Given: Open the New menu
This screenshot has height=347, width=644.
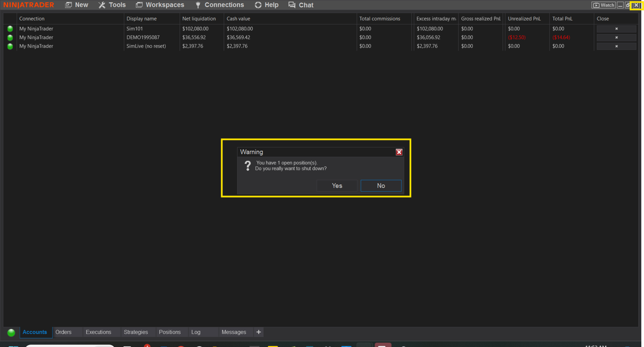Looking at the screenshot, I should pyautogui.click(x=76, y=5).
